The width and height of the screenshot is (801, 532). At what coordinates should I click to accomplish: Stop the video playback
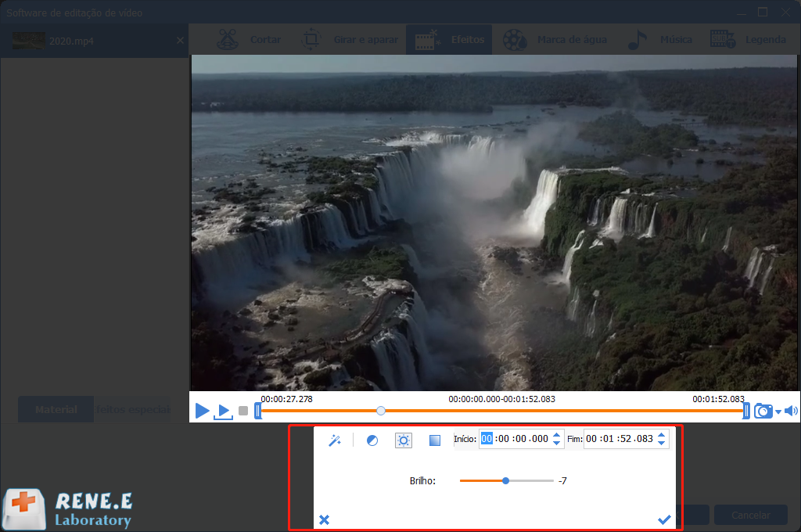[243, 411]
